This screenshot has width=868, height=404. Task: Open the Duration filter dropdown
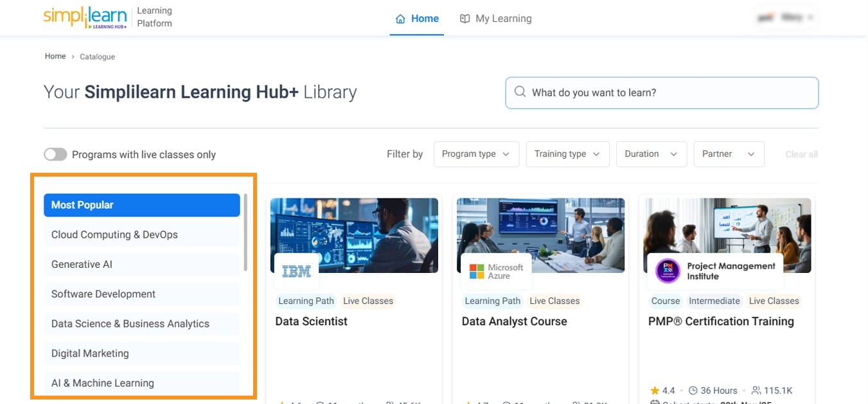[651, 154]
